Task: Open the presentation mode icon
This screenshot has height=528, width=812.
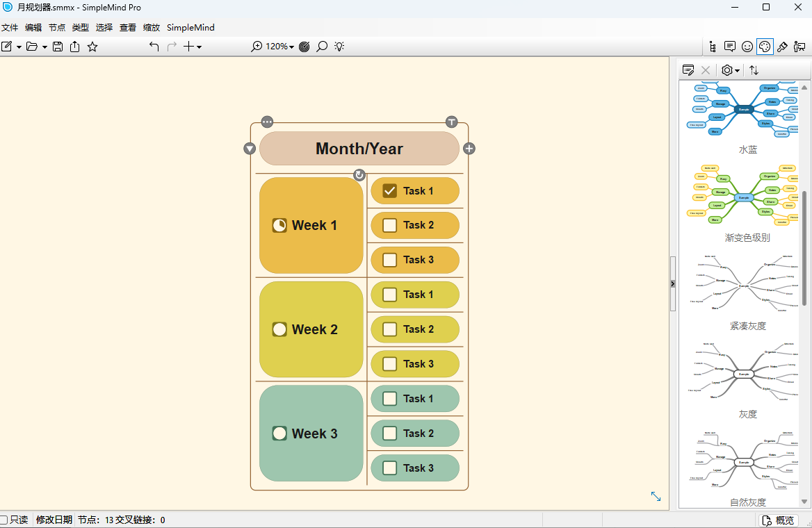Action: [x=799, y=47]
